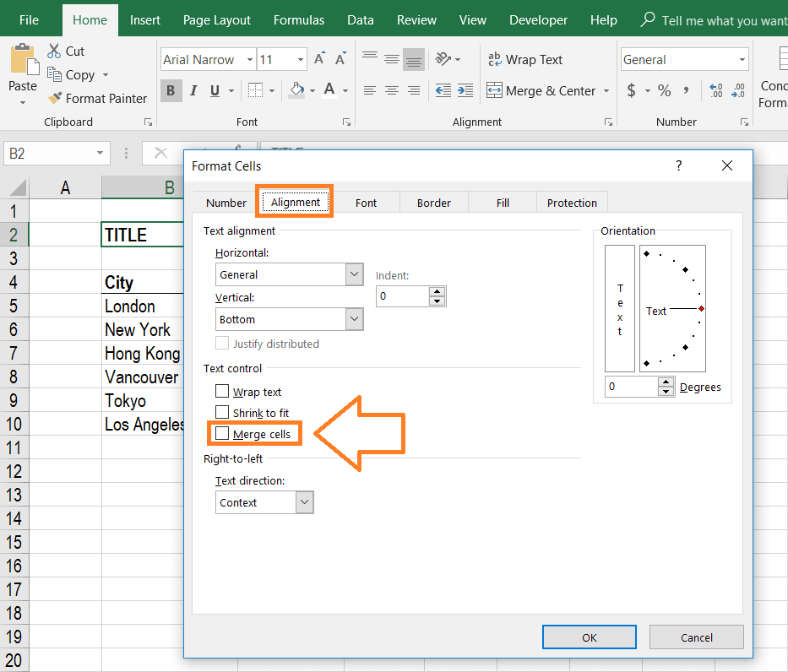Viewport: 788px width, 672px height.
Task: Click the Increase Font Size icon
Action: pos(319,59)
